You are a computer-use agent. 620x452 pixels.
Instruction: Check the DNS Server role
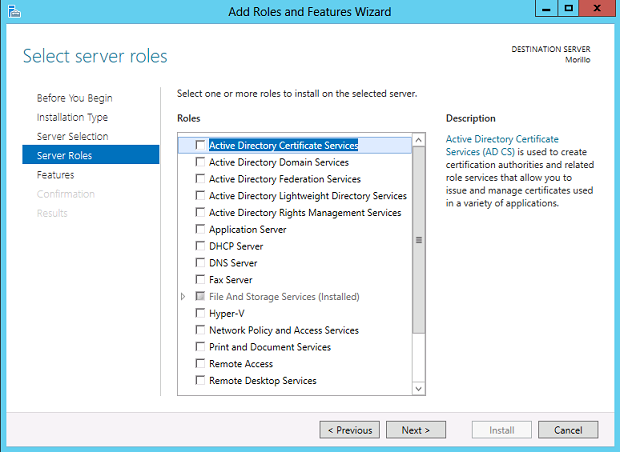coord(200,263)
